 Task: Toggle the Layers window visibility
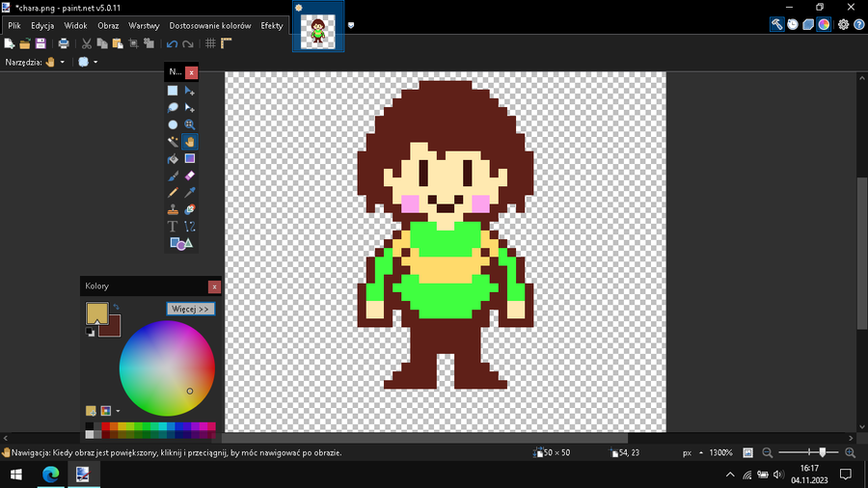pos(808,24)
